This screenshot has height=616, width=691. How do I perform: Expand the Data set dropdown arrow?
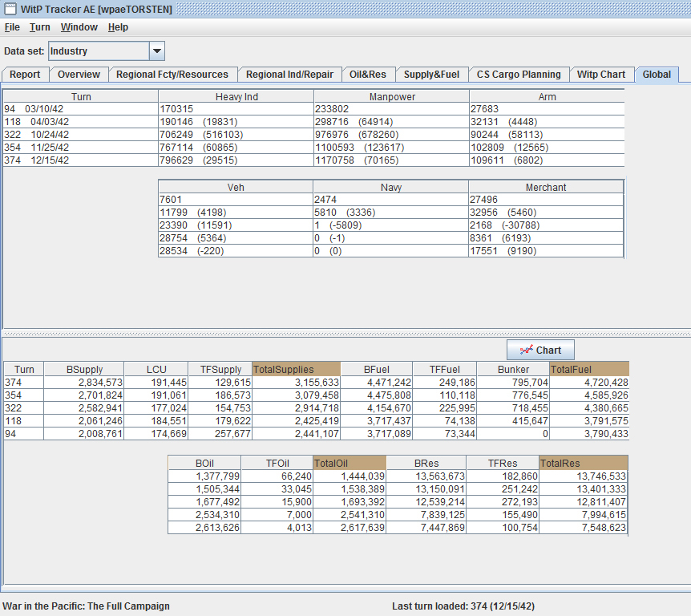pyautogui.click(x=157, y=51)
